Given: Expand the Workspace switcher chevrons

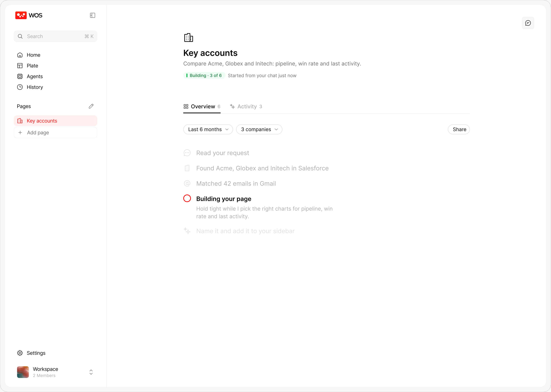Looking at the screenshot, I should (x=91, y=372).
